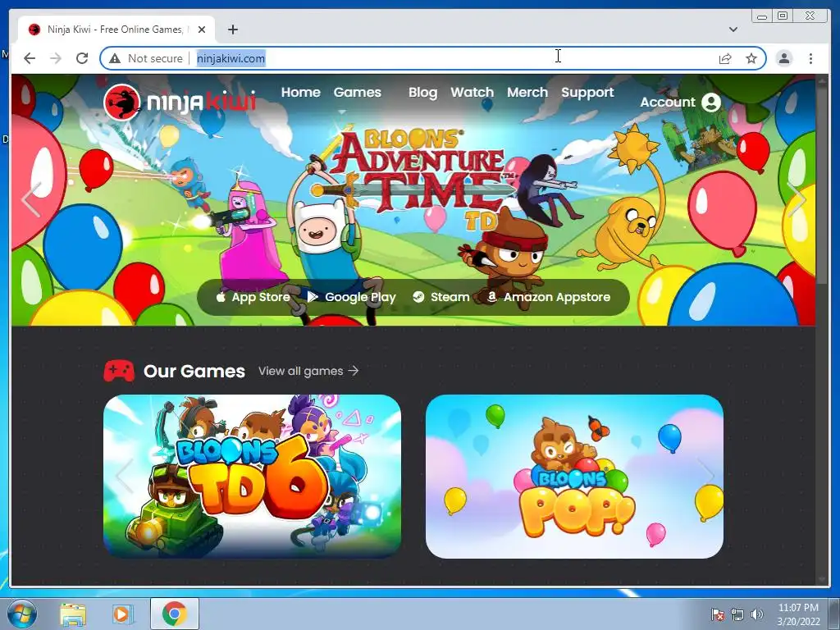
Task: Select the Ninja Kiwi browser tab
Action: pyautogui.click(x=116, y=30)
